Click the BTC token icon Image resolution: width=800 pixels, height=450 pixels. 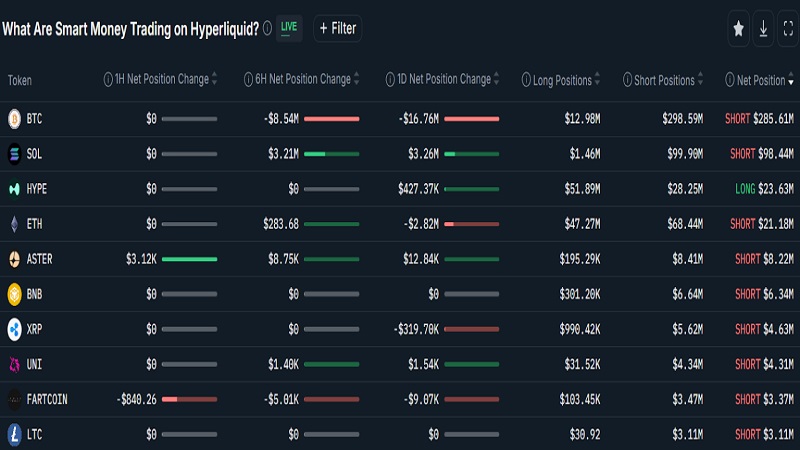click(x=14, y=119)
